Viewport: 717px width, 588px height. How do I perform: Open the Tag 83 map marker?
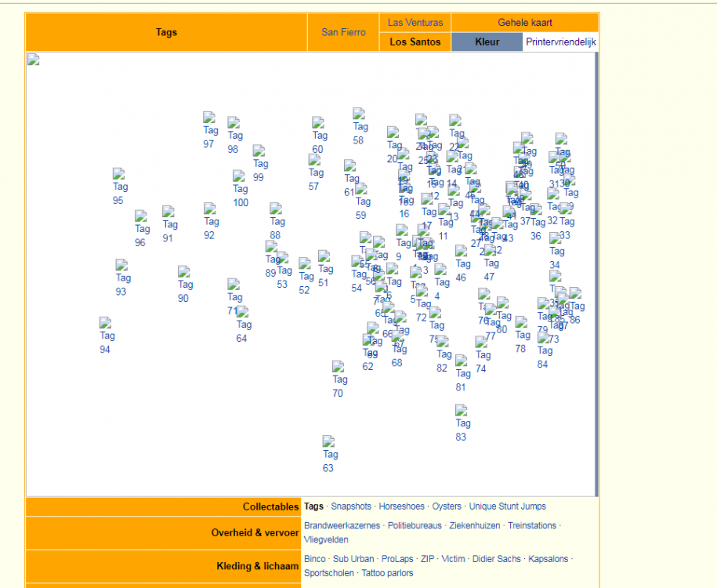(x=462, y=423)
